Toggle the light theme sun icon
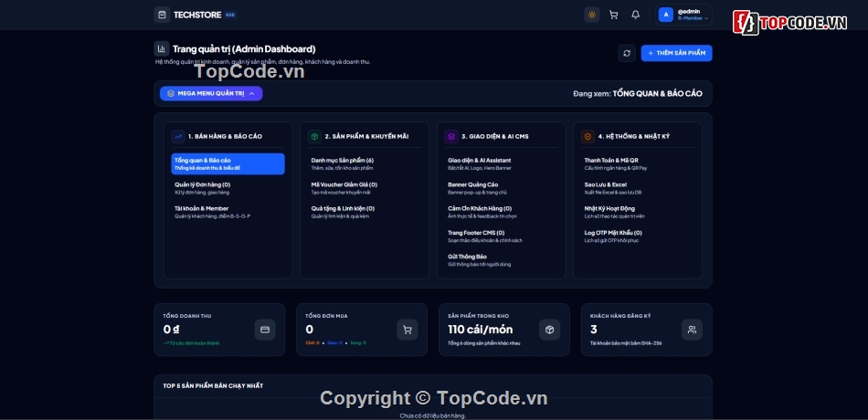868x420 pixels. coord(592,15)
